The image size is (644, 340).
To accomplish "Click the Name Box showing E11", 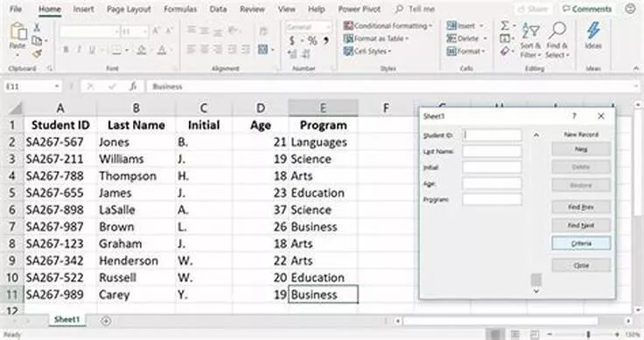I will coord(32,87).
